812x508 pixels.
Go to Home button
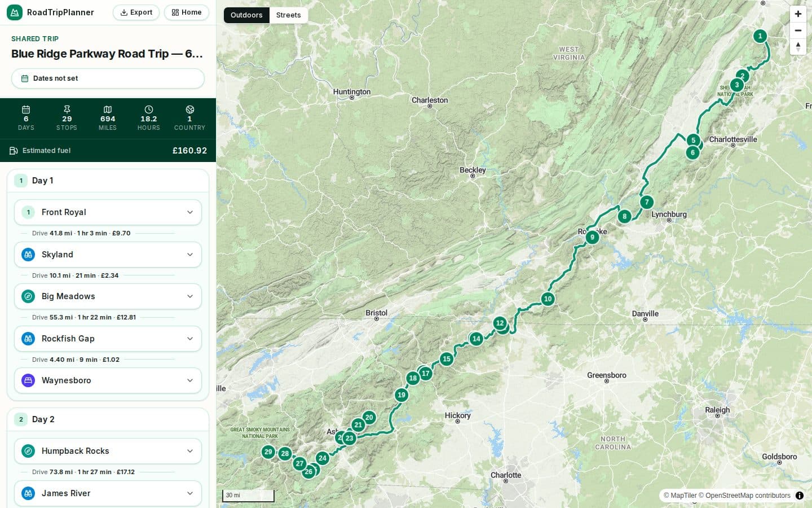187,12
